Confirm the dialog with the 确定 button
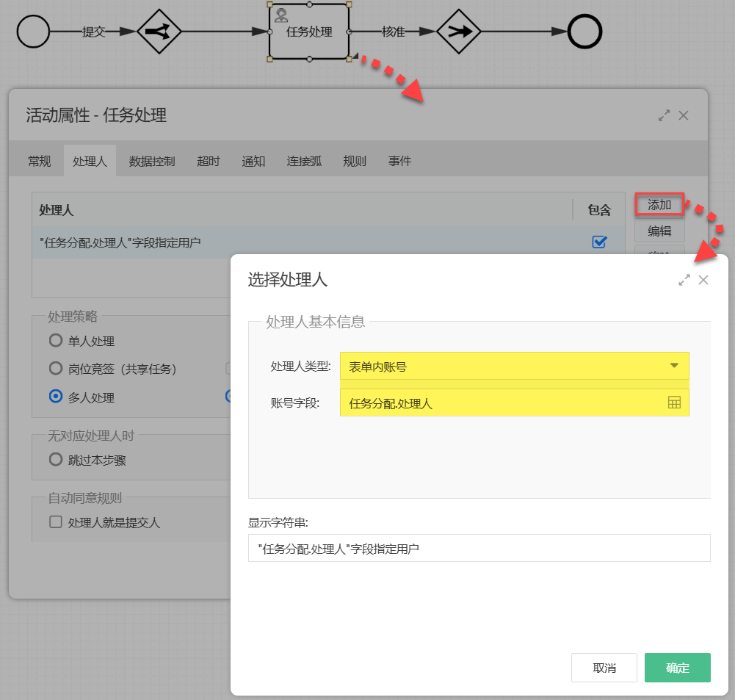The width and height of the screenshot is (735, 700). pos(676,668)
